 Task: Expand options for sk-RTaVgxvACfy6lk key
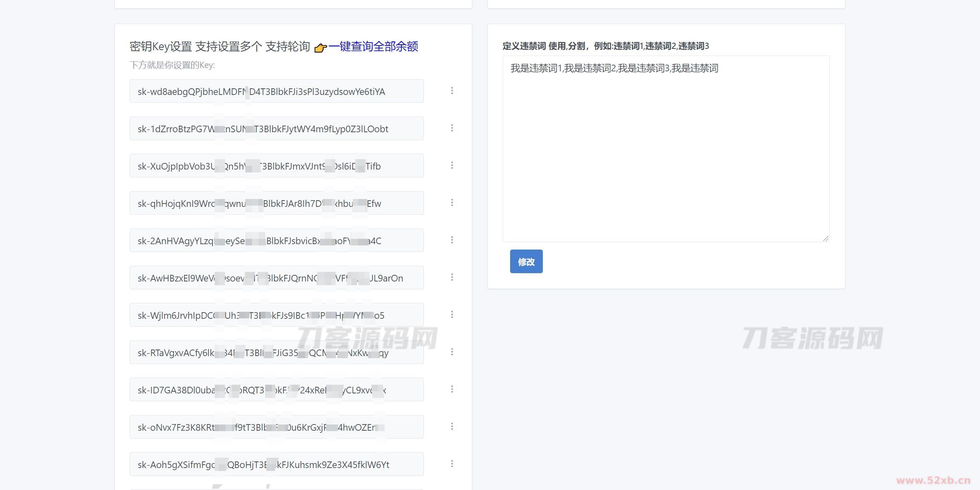[452, 352]
